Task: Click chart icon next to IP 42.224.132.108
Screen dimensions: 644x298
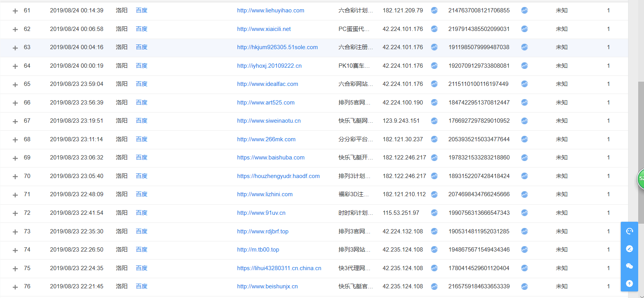Action: (434, 231)
